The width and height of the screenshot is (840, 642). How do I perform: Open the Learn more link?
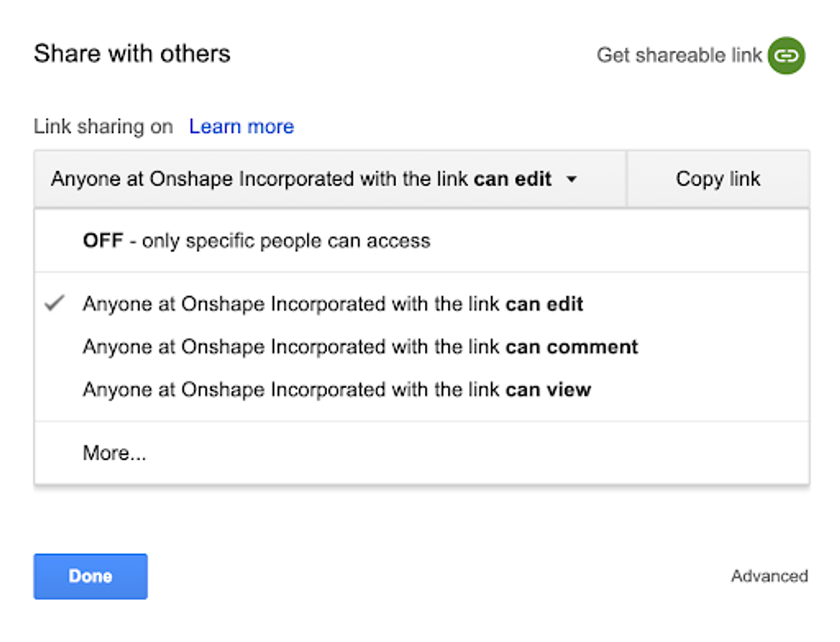point(241,127)
